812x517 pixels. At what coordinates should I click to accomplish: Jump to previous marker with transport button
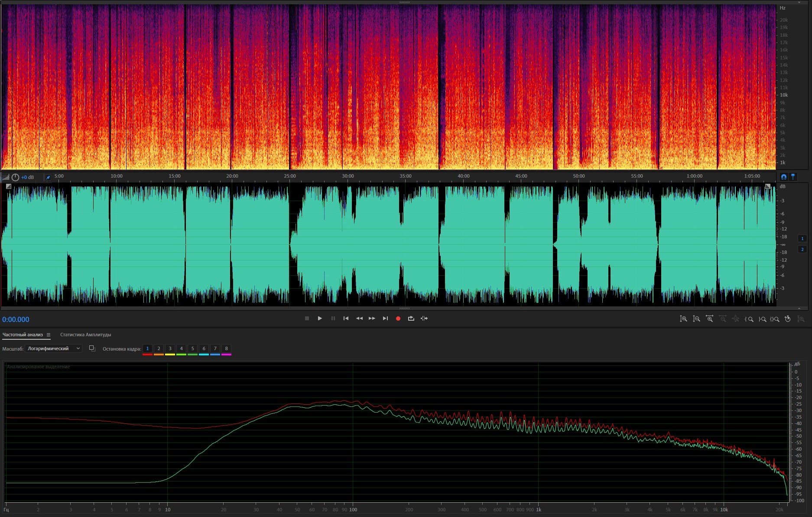(x=346, y=319)
